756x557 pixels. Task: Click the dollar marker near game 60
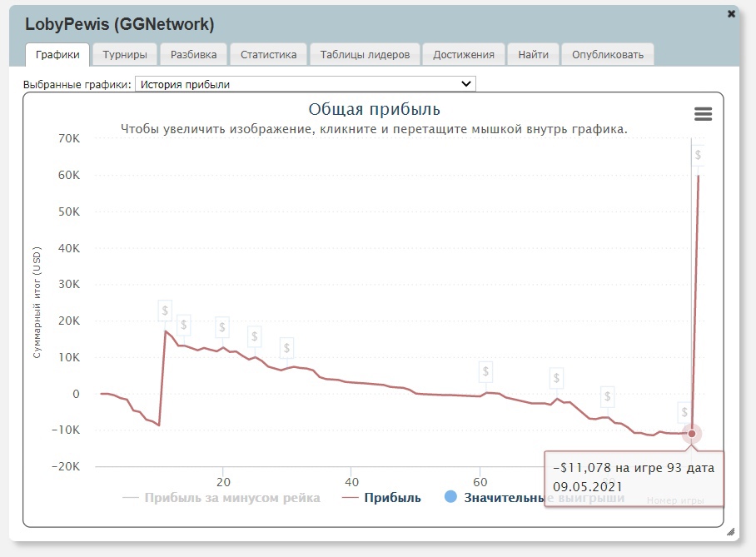click(486, 371)
